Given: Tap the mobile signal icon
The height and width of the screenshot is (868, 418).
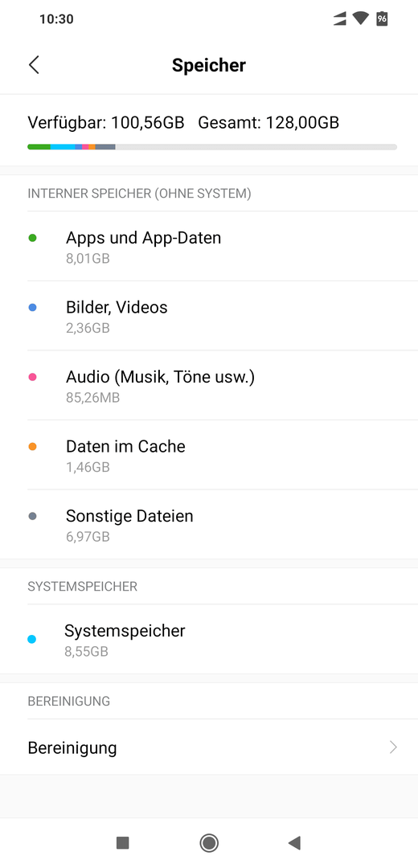Looking at the screenshot, I should [x=339, y=19].
